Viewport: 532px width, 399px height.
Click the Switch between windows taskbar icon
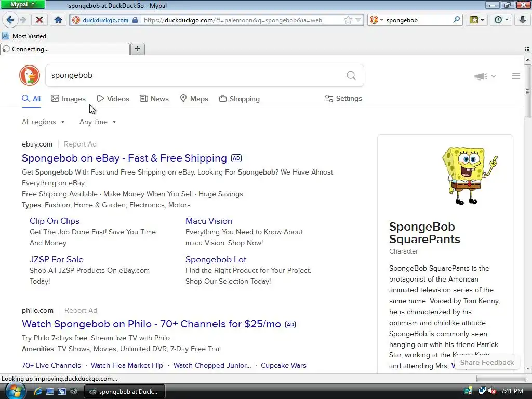coord(62,391)
